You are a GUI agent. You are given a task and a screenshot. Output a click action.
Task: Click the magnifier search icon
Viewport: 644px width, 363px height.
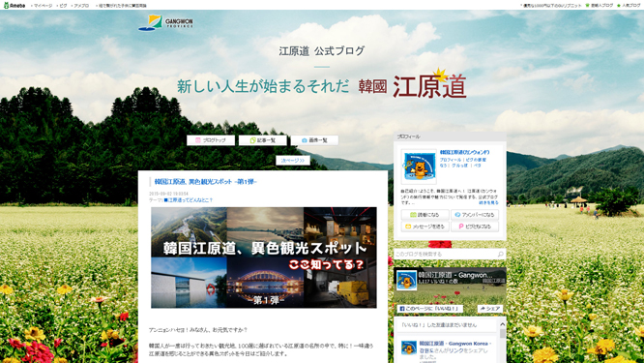click(501, 254)
